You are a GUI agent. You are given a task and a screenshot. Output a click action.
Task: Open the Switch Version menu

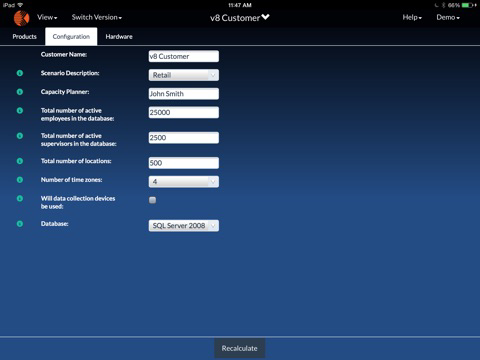click(x=97, y=17)
